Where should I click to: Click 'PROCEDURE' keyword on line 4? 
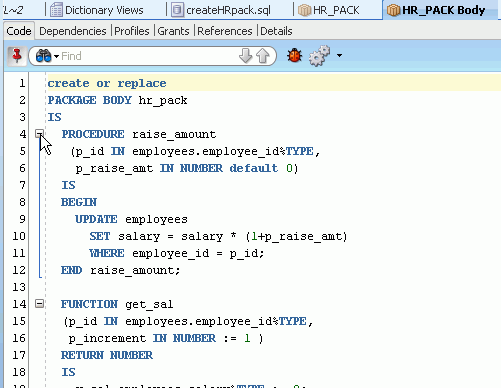tap(93, 134)
